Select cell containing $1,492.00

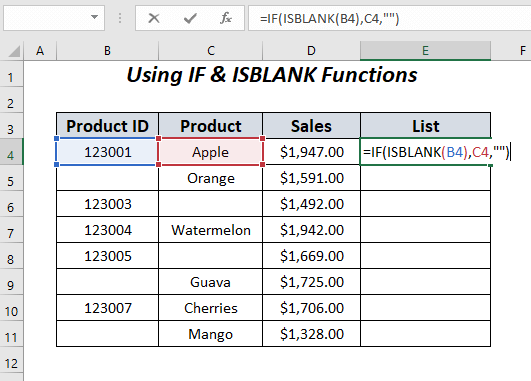click(311, 204)
